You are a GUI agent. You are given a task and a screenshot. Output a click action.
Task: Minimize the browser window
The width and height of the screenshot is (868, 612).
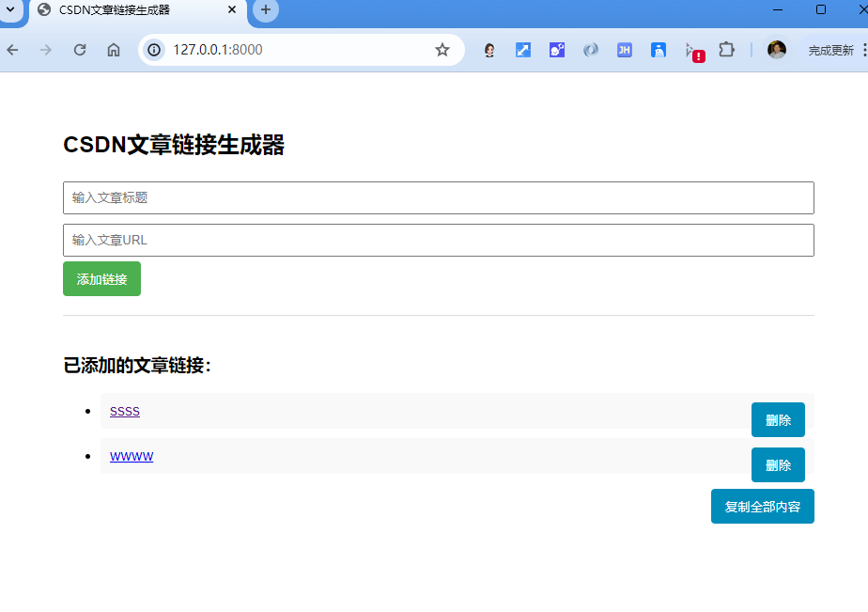[778, 10]
